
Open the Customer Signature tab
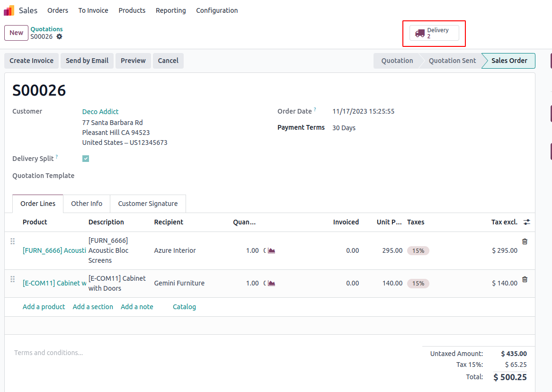tap(148, 204)
